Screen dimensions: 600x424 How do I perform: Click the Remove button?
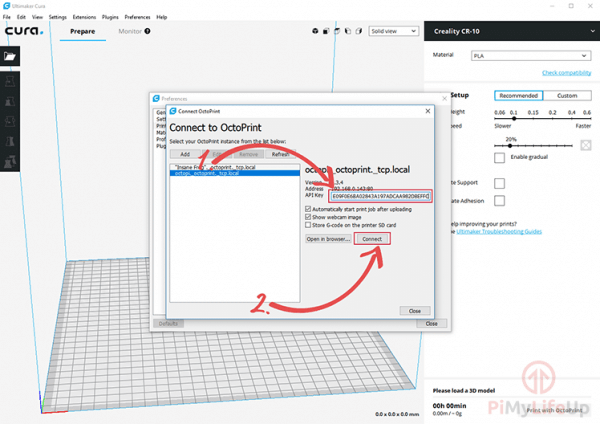[x=249, y=154]
